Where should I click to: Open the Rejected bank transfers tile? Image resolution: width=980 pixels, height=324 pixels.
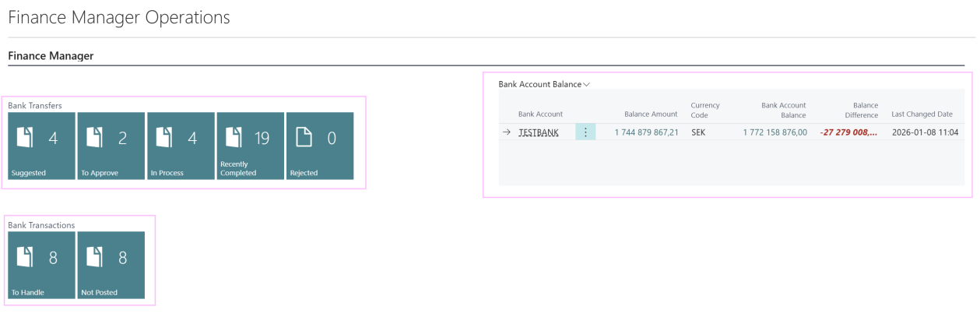point(320,146)
